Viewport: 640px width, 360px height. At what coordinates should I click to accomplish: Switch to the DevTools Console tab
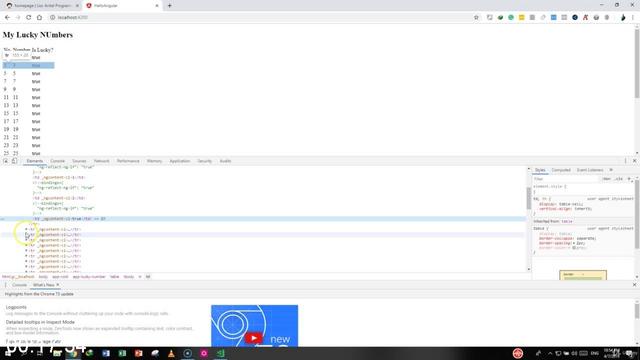tap(58, 161)
